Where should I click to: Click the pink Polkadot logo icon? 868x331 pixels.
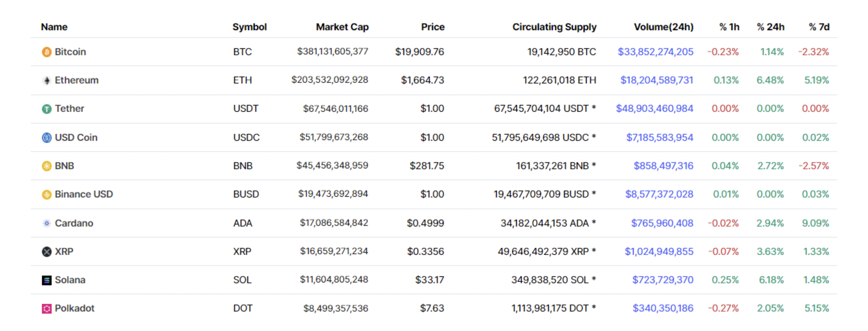pyautogui.click(x=46, y=308)
